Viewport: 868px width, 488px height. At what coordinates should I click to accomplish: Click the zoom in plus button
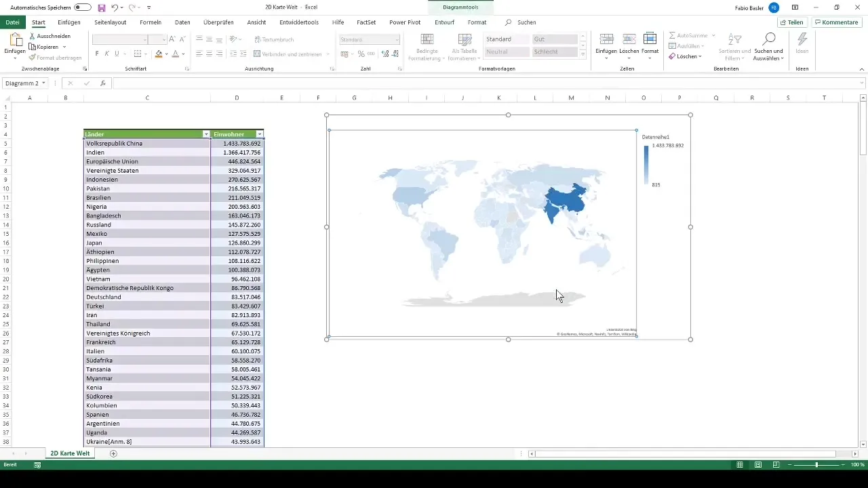[x=844, y=465]
